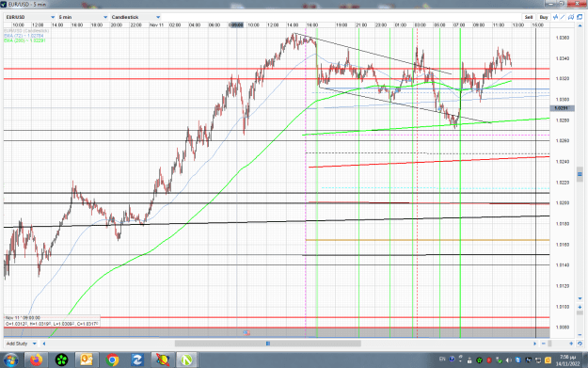This screenshot has width=588, height=368.
Task: Open the Windows Start menu
Action: point(10,360)
